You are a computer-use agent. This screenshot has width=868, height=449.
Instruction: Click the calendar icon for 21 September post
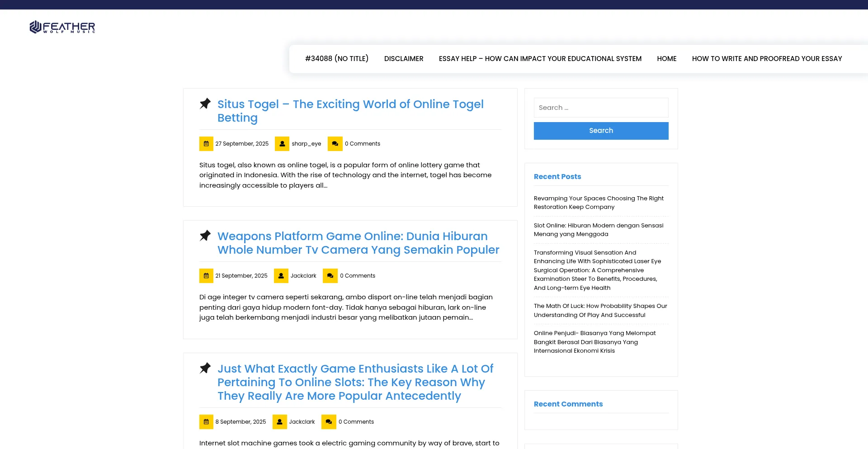(x=206, y=276)
